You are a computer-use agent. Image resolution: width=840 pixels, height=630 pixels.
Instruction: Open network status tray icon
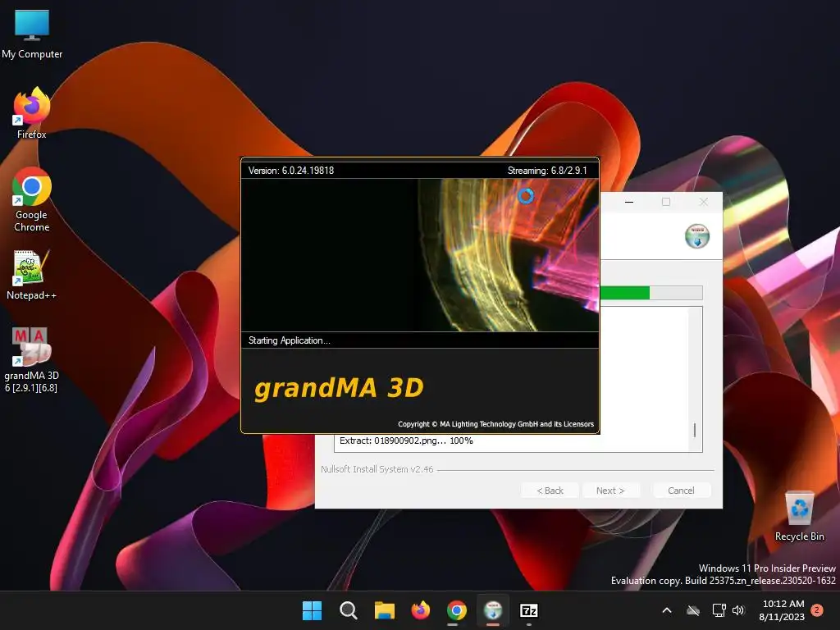(719, 610)
